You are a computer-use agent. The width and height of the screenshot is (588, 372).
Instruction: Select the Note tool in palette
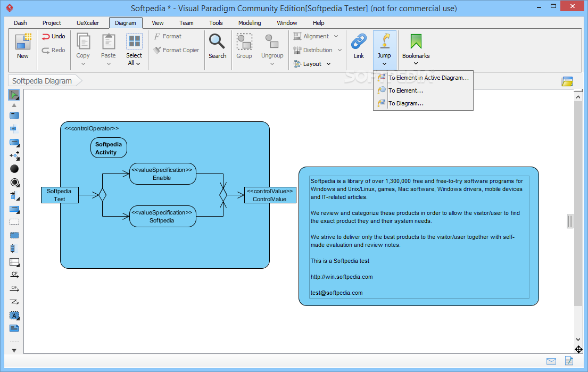tap(14, 328)
